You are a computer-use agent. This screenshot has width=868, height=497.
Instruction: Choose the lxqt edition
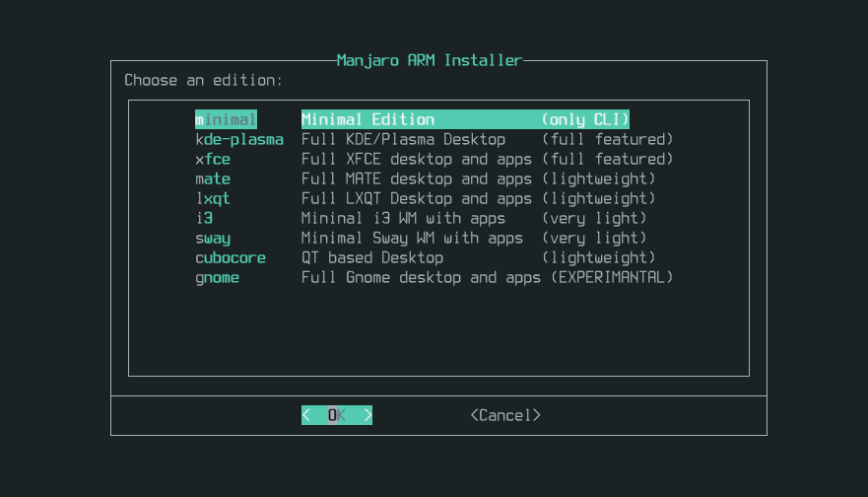pyautogui.click(x=213, y=199)
